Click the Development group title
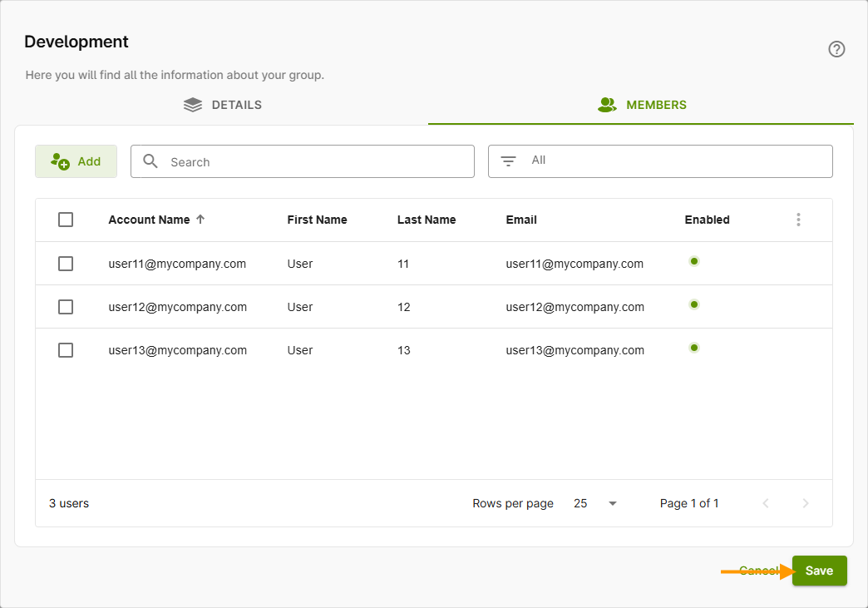The width and height of the screenshot is (868, 608). coord(76,42)
